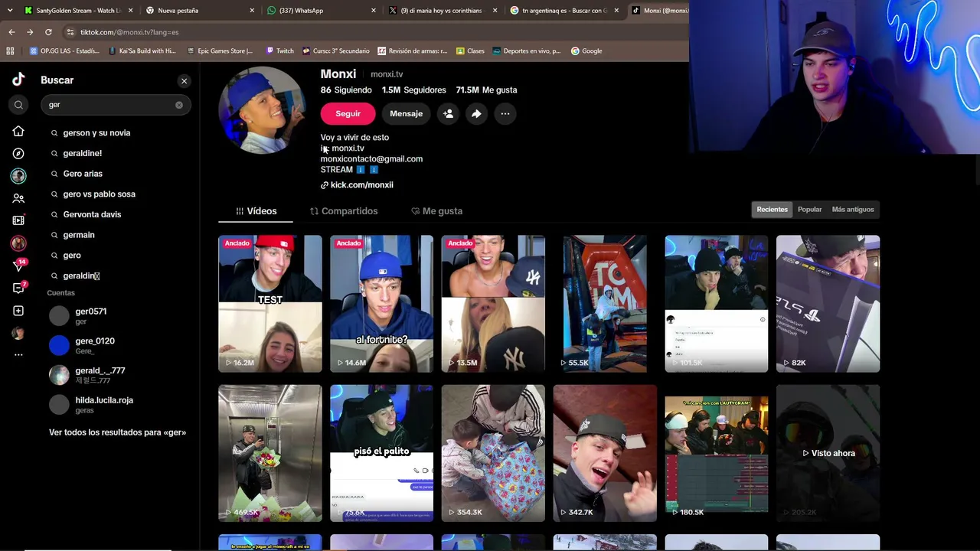
Task: Open the Compartidos profile tab
Action: (x=344, y=211)
